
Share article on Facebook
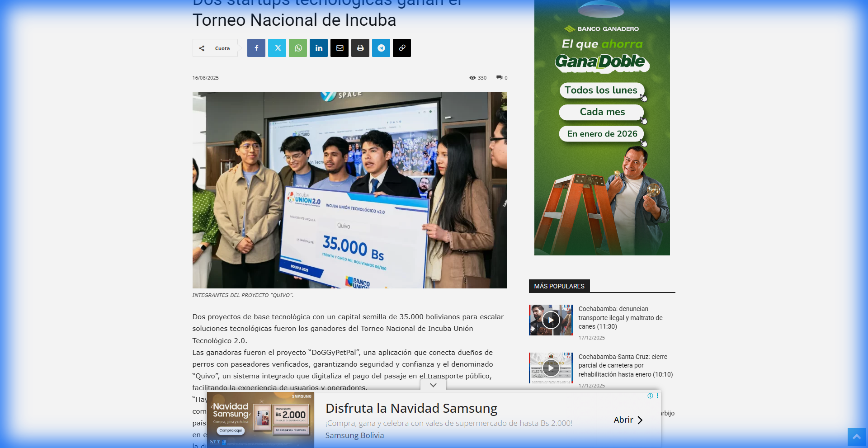[256, 48]
